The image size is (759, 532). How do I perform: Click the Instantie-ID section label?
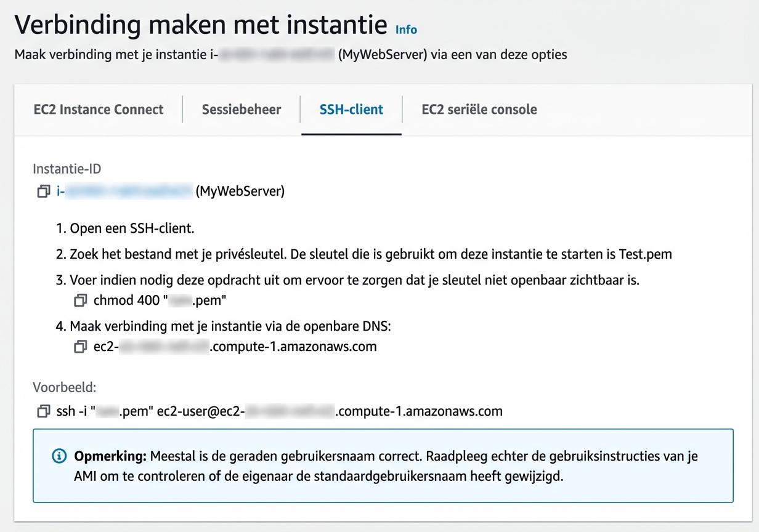[x=67, y=168]
